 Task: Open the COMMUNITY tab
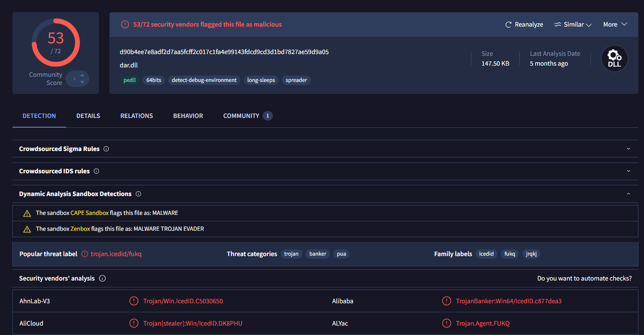tap(241, 116)
